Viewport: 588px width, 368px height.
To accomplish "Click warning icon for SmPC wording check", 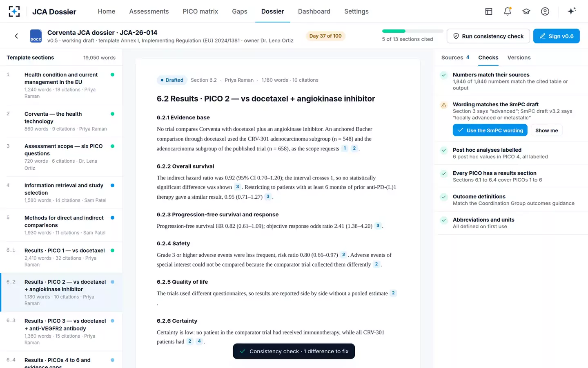I will [x=444, y=105].
